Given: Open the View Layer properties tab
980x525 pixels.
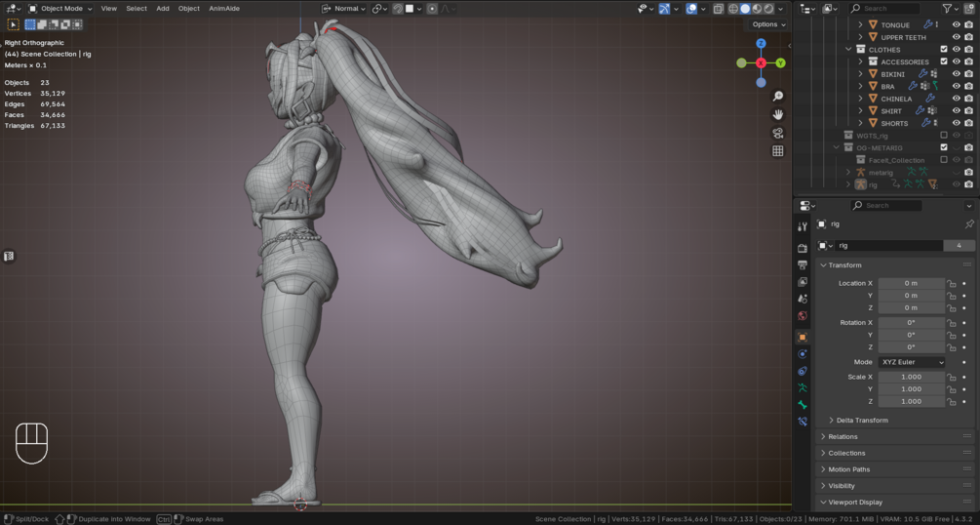Looking at the screenshot, I should click(803, 282).
